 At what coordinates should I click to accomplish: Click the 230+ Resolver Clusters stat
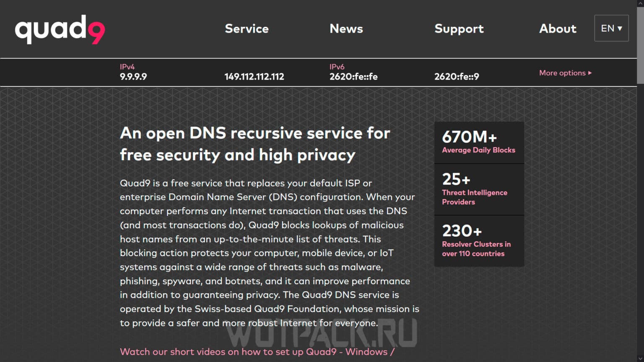tap(479, 240)
